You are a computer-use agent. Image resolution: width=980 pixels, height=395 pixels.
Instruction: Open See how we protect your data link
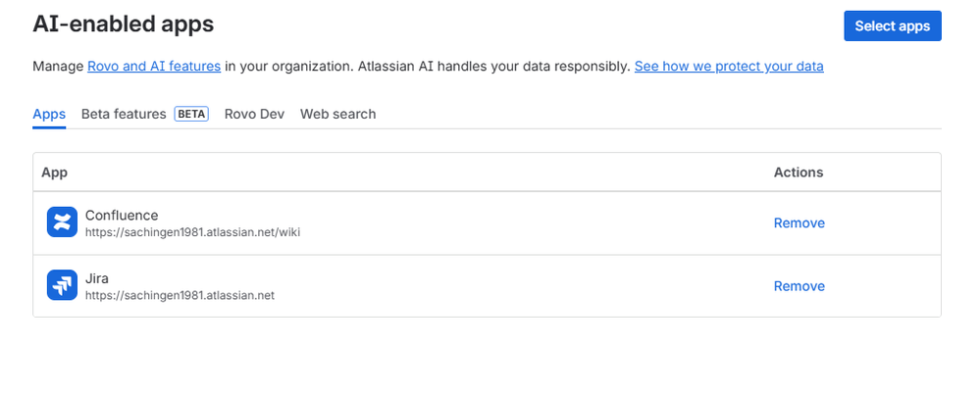coord(729,67)
